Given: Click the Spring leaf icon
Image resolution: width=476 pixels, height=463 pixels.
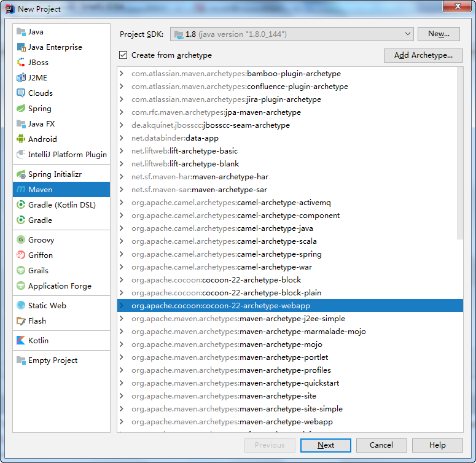Looking at the screenshot, I should point(21,108).
